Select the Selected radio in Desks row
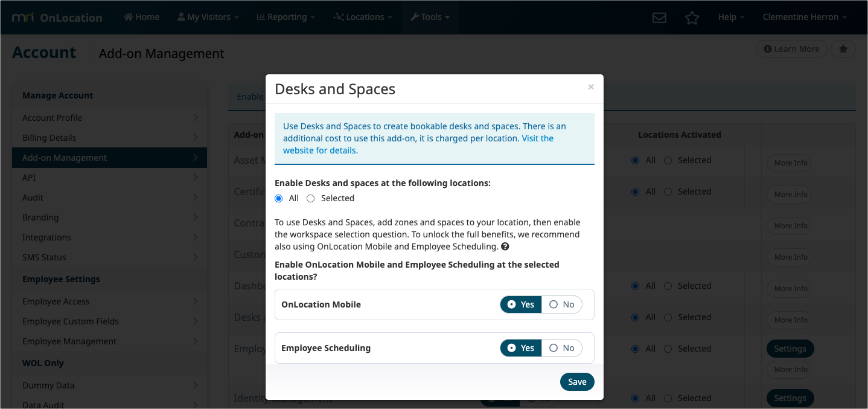The image size is (868, 409). pyautogui.click(x=668, y=317)
